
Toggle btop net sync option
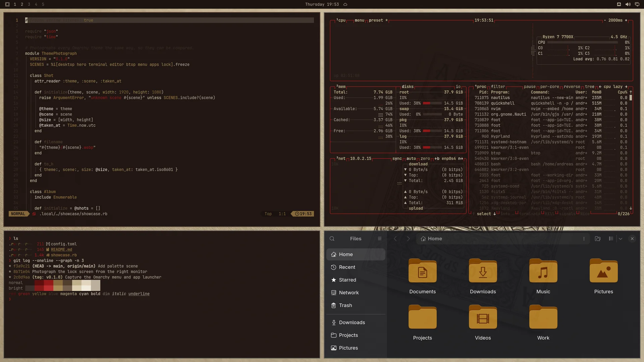[x=397, y=159]
